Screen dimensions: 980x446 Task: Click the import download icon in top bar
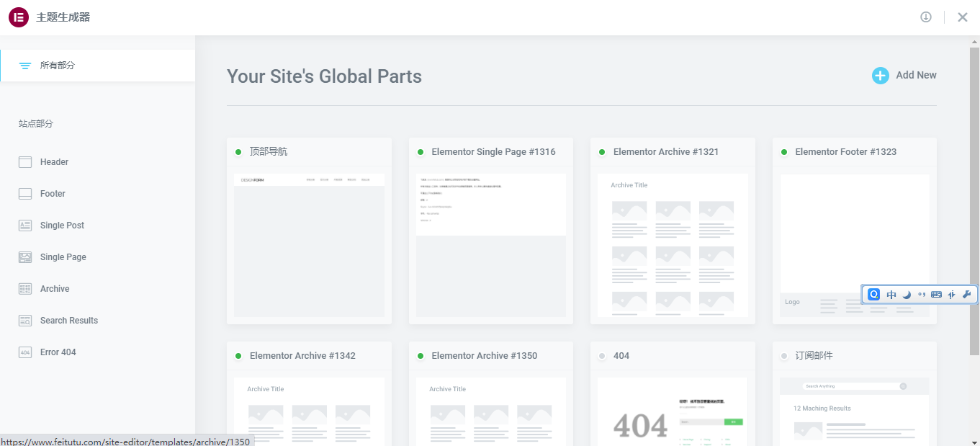tap(926, 17)
